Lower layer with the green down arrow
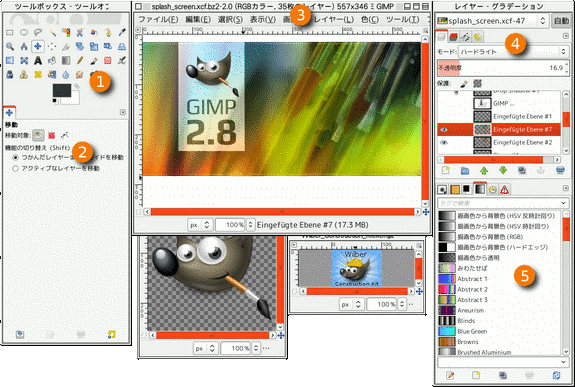575x387 pixels. [503, 171]
